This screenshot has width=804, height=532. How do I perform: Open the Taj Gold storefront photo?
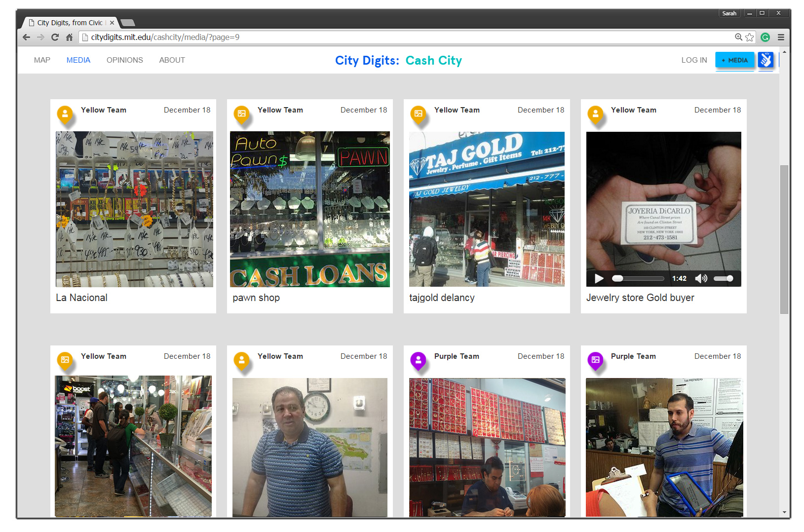point(487,209)
